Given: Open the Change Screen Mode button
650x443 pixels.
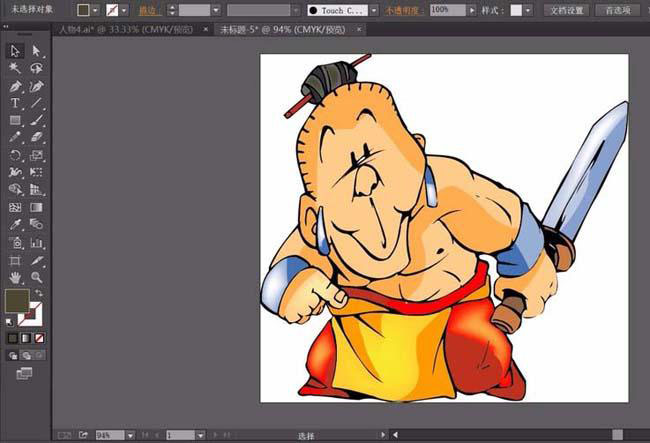Looking at the screenshot, I should click(x=24, y=373).
